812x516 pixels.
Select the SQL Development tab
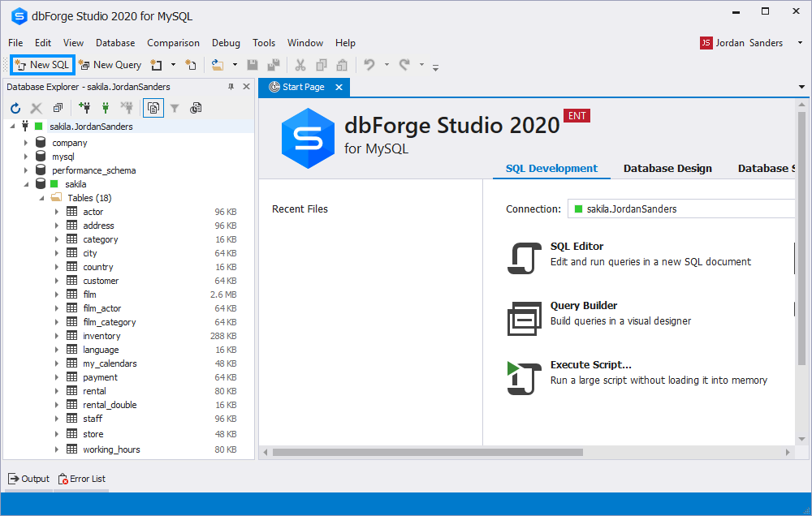551,168
